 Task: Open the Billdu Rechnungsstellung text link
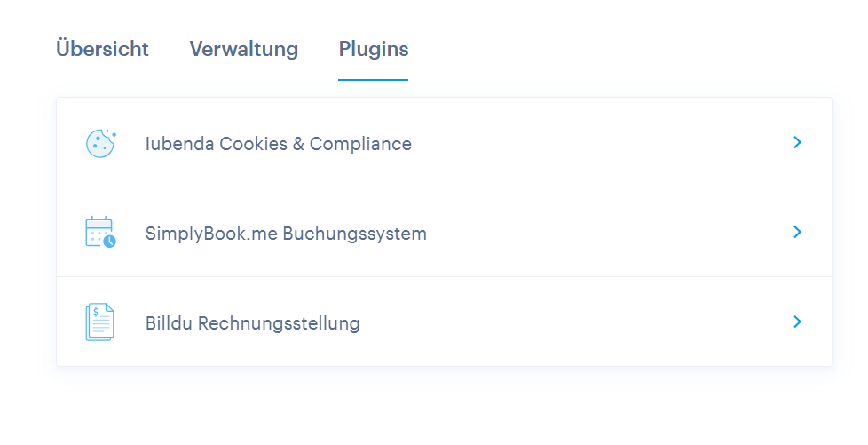[252, 322]
